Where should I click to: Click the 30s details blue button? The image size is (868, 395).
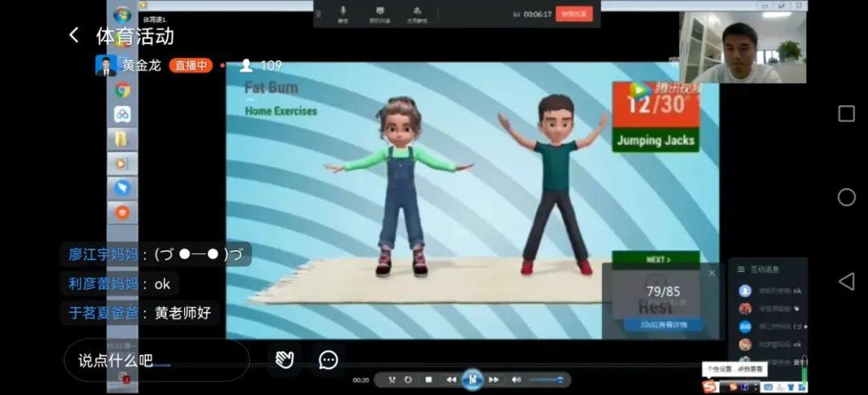point(662,325)
